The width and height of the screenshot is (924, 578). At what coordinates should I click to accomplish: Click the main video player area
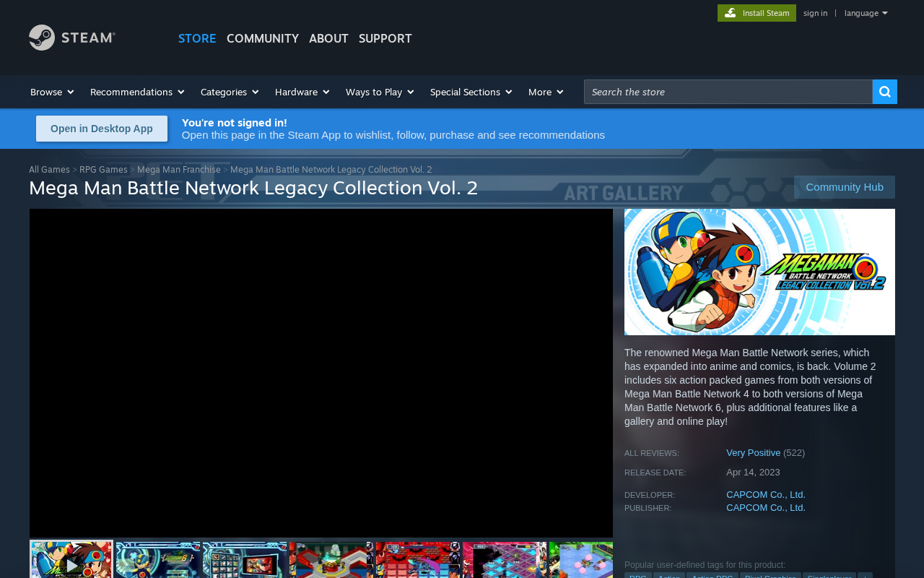pos(321,373)
